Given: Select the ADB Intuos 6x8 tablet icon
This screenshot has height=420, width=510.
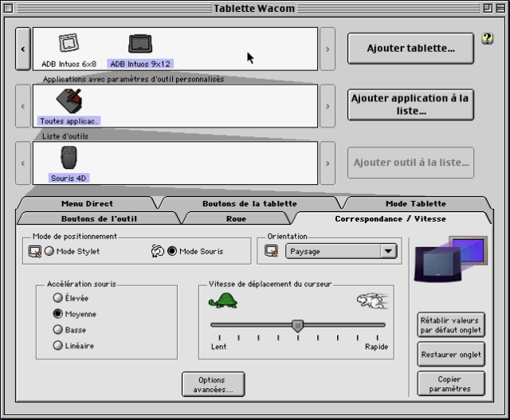Looking at the screenshot, I should pyautogui.click(x=69, y=43).
